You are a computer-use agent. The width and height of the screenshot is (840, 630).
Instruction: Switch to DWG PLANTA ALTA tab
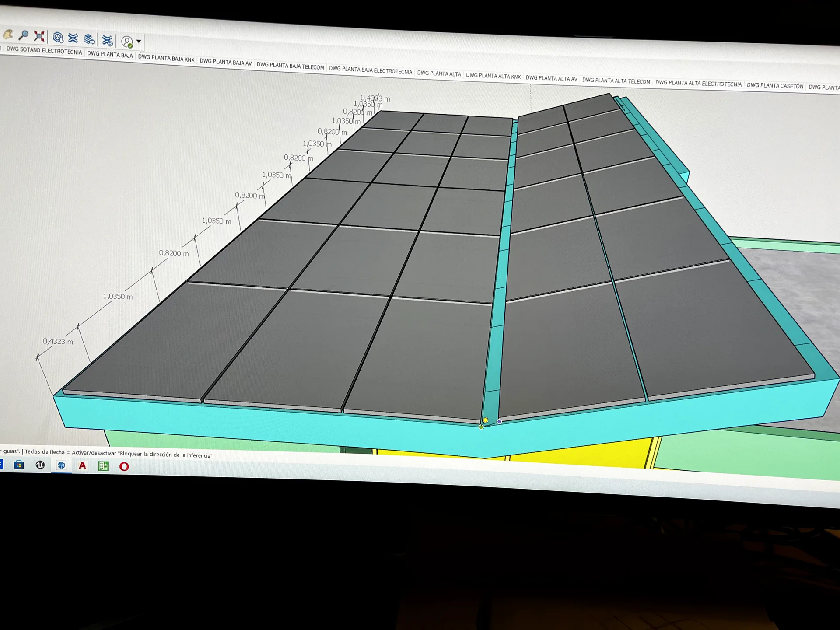(439, 73)
